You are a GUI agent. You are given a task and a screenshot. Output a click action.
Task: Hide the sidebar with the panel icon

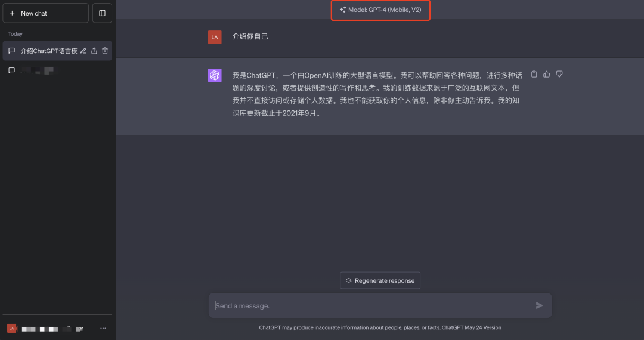click(103, 13)
